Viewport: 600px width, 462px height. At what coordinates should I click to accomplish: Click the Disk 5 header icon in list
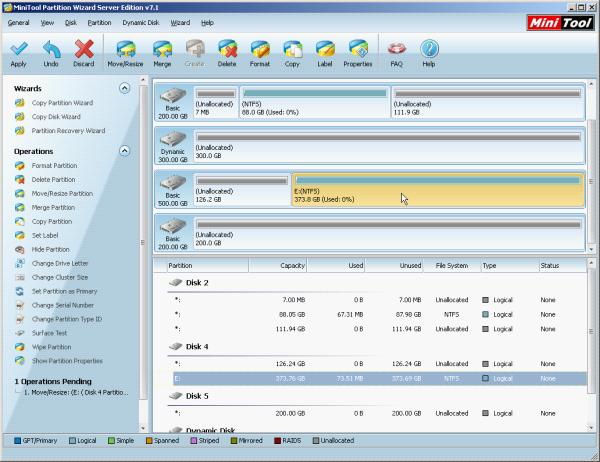pyautogui.click(x=176, y=396)
